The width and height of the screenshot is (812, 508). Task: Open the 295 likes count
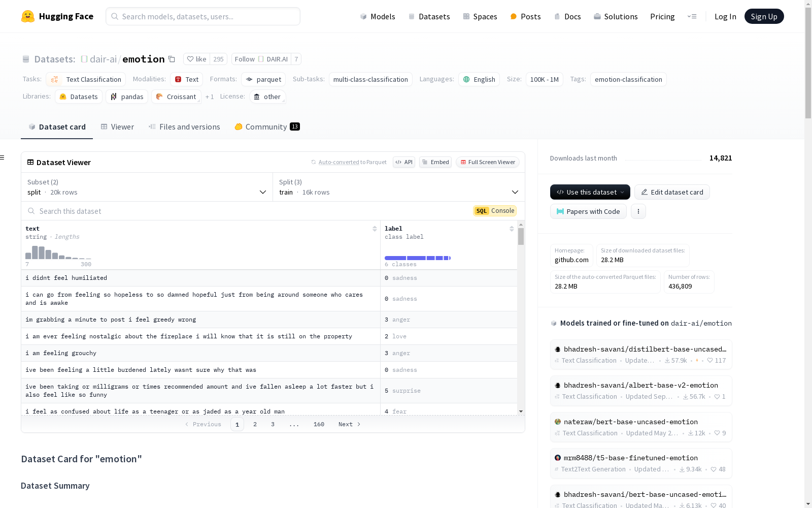219,59
